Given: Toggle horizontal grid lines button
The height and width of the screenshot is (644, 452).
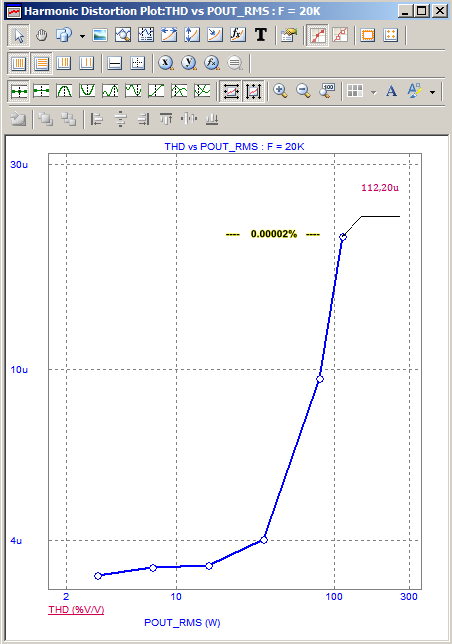Looking at the screenshot, I should pyautogui.click(x=41, y=63).
